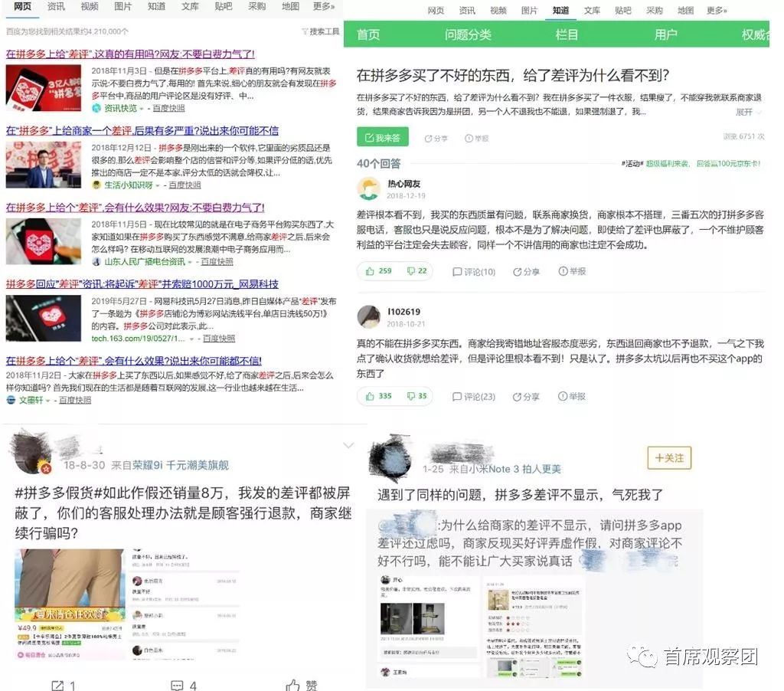Share the l102619 answer
The image size is (784, 691).
pos(526,397)
